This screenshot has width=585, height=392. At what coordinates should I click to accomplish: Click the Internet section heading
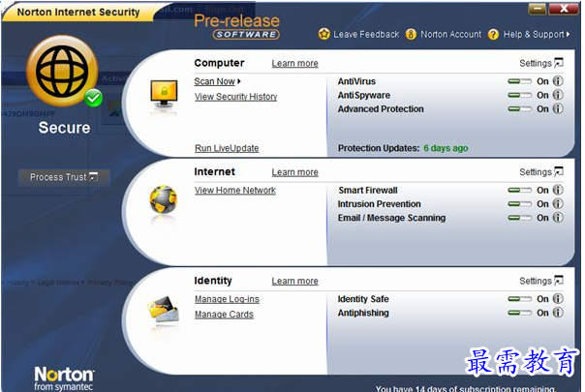214,172
